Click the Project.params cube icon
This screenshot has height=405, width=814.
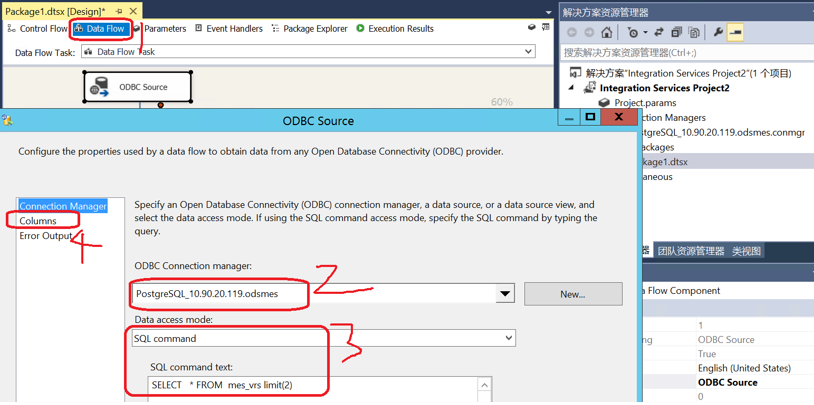(604, 103)
